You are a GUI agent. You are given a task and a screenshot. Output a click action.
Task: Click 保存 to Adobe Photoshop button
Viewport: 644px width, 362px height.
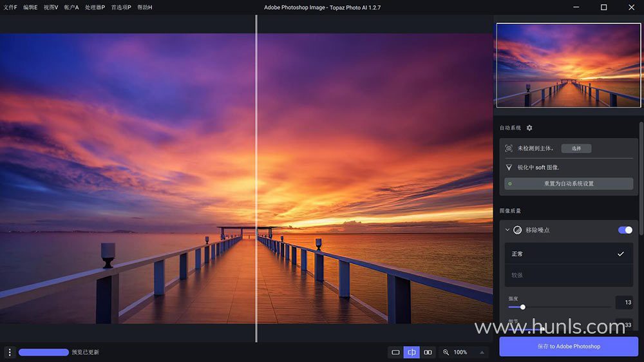(569, 347)
